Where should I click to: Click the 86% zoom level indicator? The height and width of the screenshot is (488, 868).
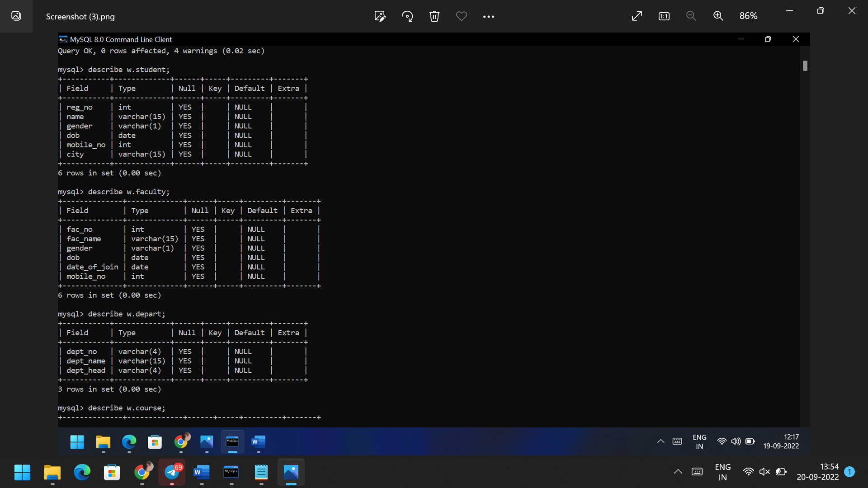748,16
